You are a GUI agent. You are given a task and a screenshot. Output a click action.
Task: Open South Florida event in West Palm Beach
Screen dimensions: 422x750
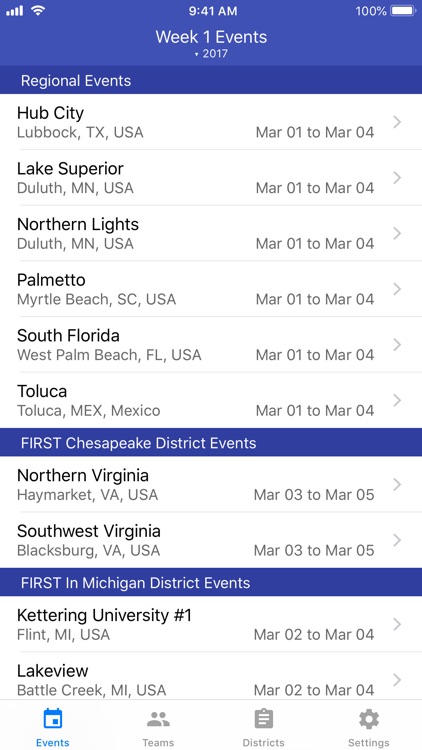click(x=211, y=345)
